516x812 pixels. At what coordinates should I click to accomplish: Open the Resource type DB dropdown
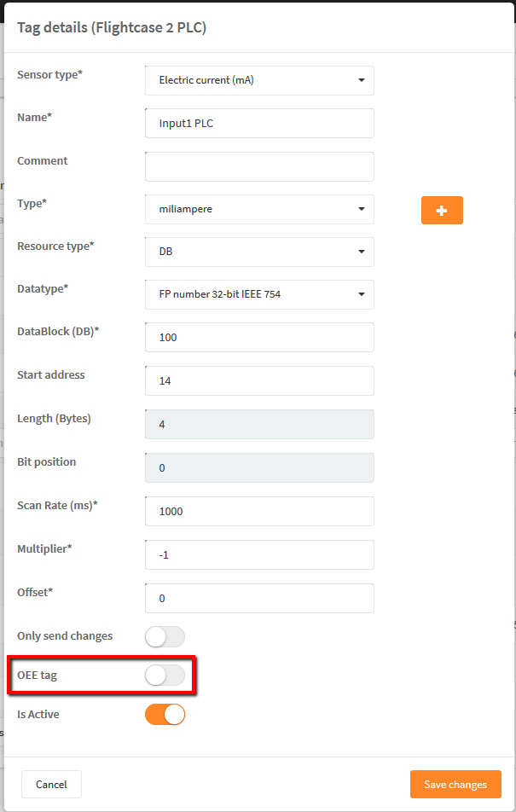pyautogui.click(x=259, y=252)
